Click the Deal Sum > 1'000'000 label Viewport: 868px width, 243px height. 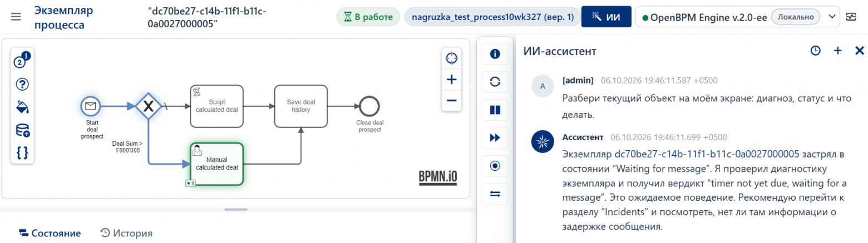pos(127,147)
